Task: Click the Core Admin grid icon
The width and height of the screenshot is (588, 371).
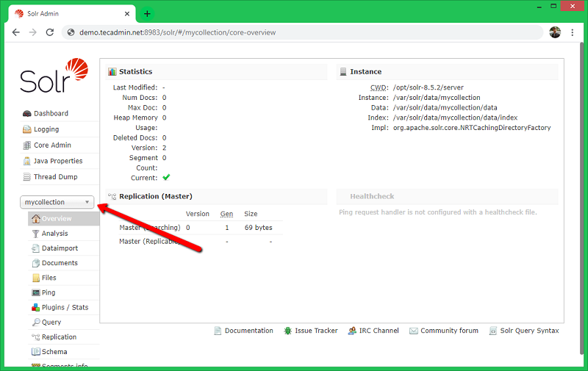Action: pos(27,145)
